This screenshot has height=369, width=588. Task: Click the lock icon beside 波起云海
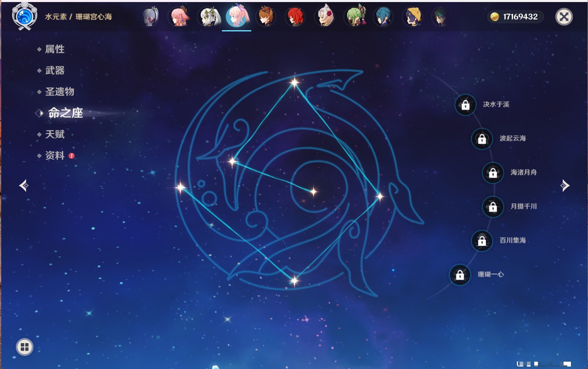point(482,139)
